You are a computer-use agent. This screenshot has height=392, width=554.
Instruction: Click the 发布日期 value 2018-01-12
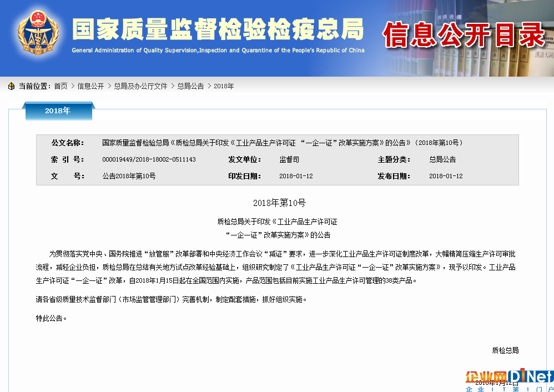(x=446, y=176)
